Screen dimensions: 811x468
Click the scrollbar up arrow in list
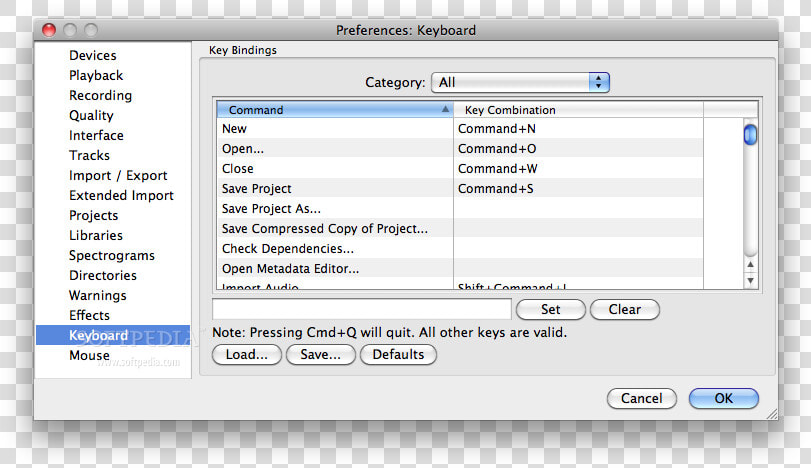750,265
